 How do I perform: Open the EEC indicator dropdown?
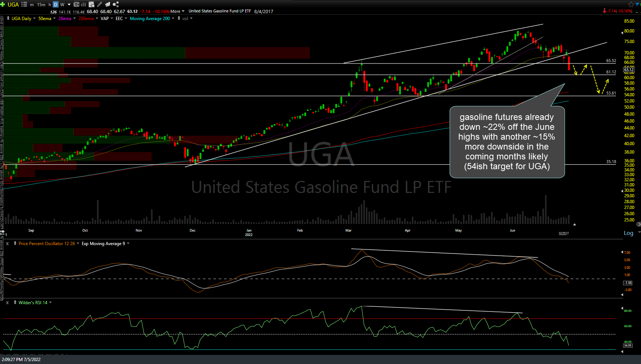(x=126, y=19)
